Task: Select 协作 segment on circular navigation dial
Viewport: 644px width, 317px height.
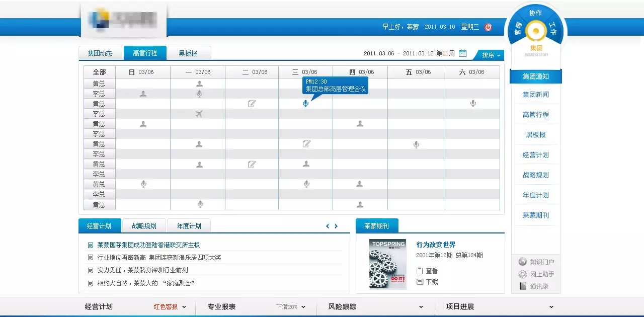Action: click(x=535, y=13)
